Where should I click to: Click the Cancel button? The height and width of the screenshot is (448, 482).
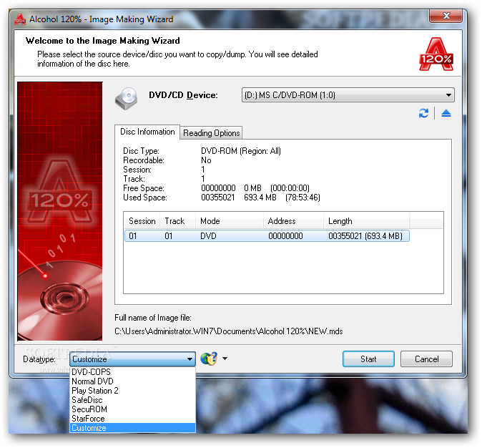point(426,359)
